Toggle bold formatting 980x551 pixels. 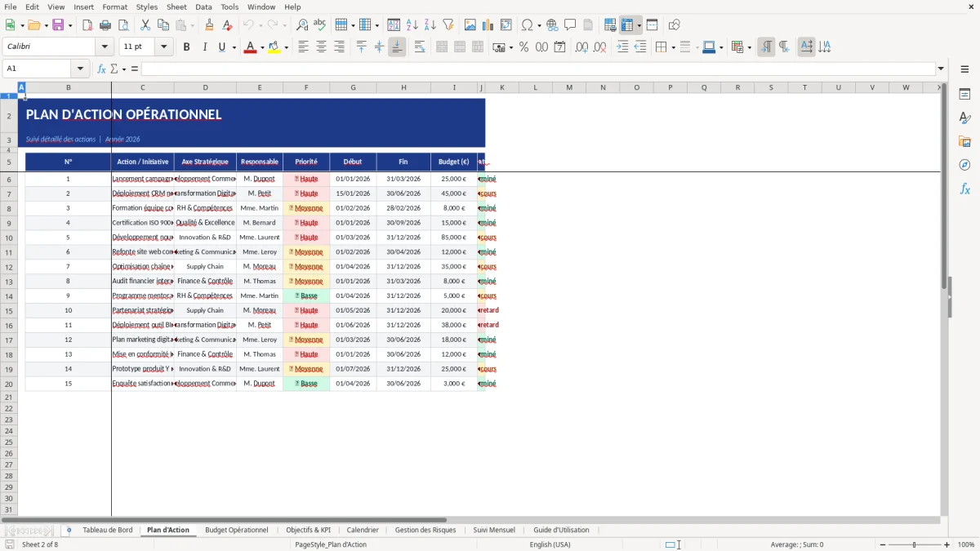click(187, 47)
